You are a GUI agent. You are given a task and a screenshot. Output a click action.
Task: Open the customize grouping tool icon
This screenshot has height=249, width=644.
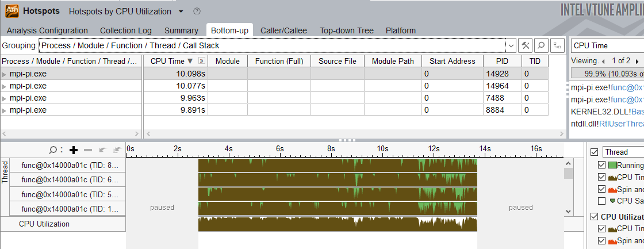pyautogui.click(x=526, y=45)
